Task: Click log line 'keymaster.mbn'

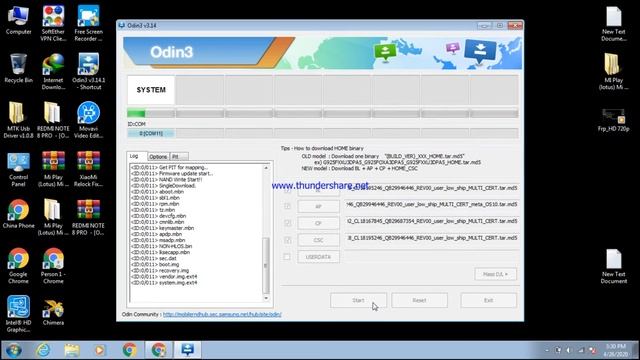Action: [x=162, y=228]
